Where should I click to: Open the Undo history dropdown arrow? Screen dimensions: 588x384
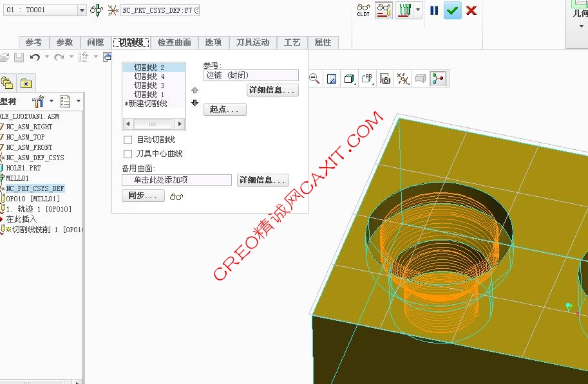47,57
